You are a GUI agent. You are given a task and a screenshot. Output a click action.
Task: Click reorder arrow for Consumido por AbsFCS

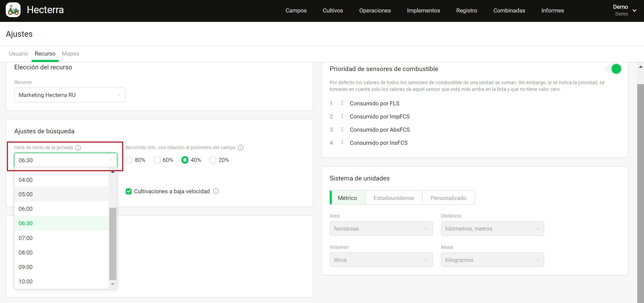tap(342, 129)
